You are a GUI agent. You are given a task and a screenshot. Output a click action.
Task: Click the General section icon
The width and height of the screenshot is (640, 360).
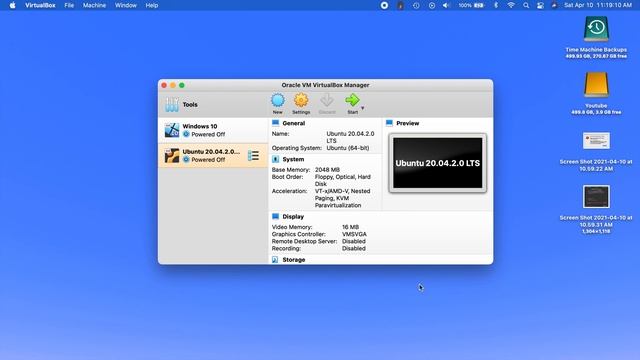point(276,123)
